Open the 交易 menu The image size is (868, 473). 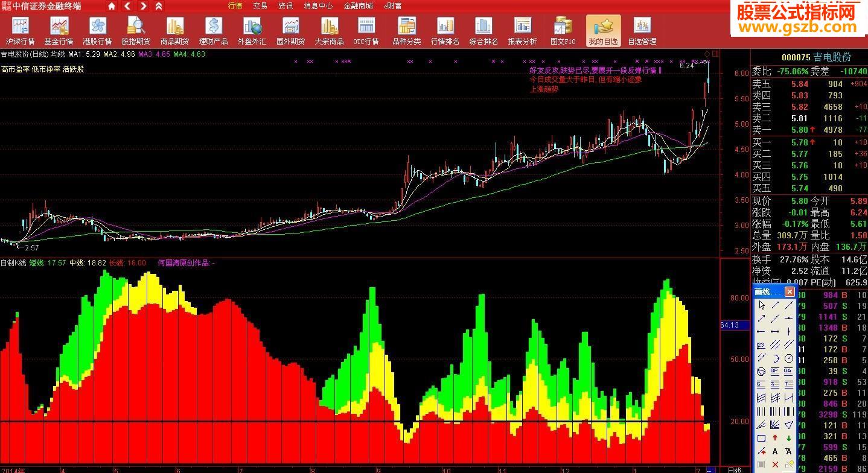pyautogui.click(x=260, y=6)
